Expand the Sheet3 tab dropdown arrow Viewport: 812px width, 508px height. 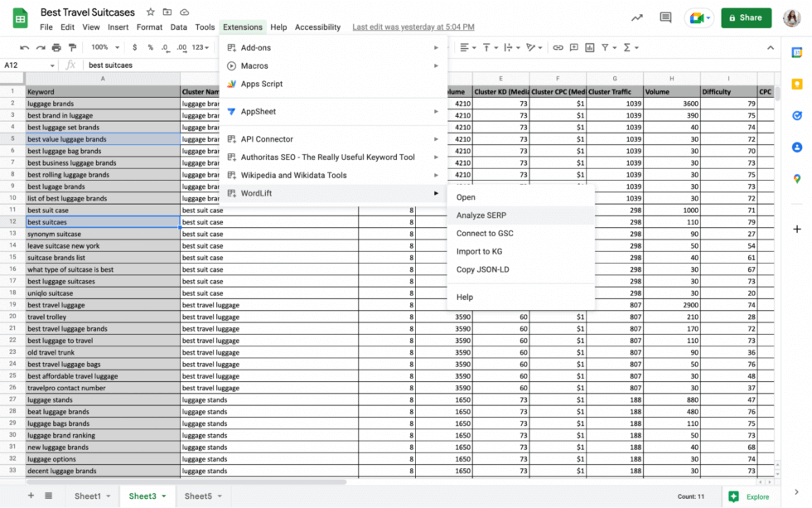tap(163, 496)
